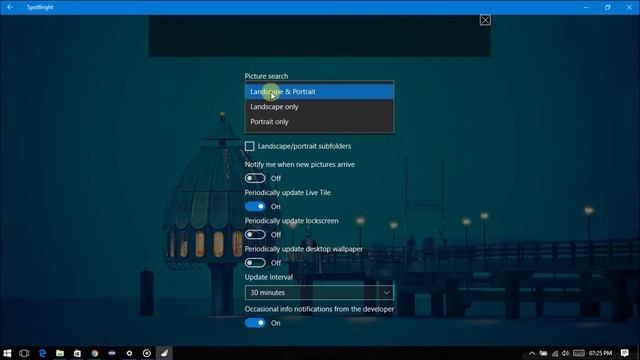Disable occasional info notifications from developer
Image resolution: width=640 pixels, height=360 pixels.
[x=255, y=323]
